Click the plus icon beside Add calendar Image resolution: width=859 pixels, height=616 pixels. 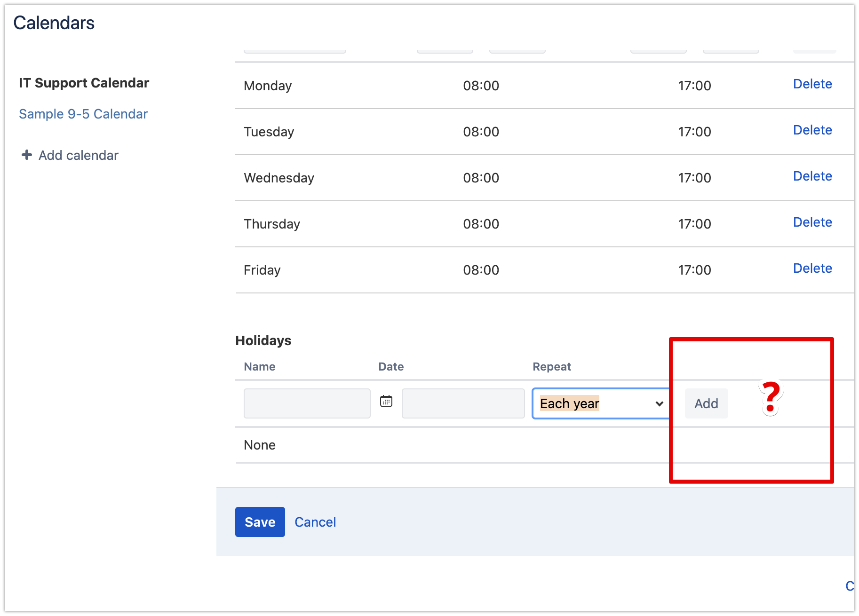[x=26, y=155]
